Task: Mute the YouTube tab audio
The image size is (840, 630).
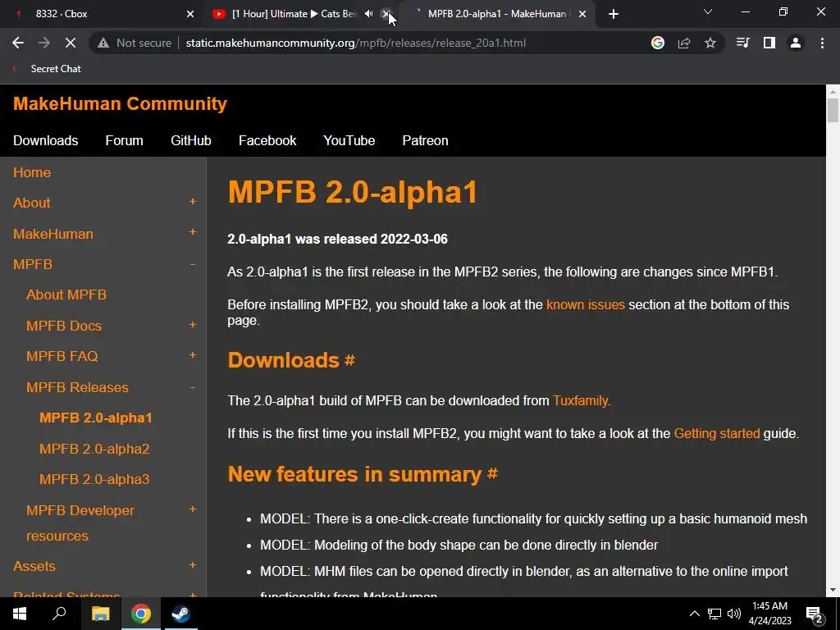Action: [x=368, y=14]
